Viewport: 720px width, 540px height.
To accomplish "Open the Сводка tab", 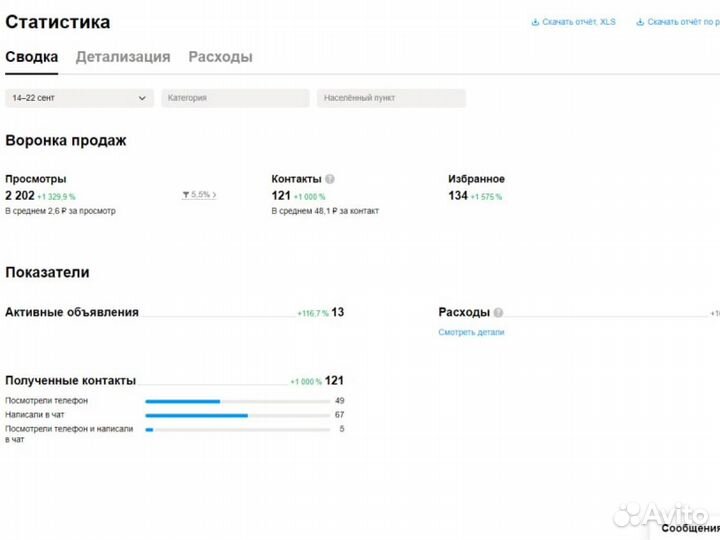I will pos(31,57).
